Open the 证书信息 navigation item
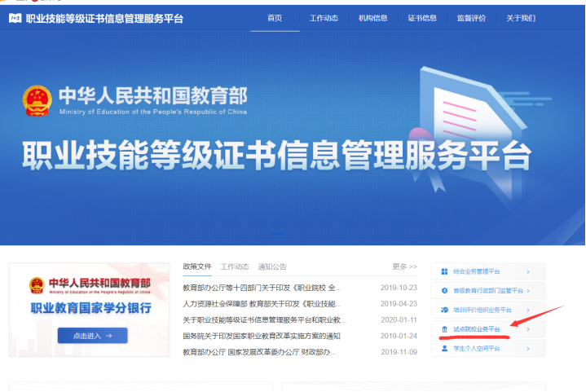Viewport: 586px width, 392px height. coord(421,18)
